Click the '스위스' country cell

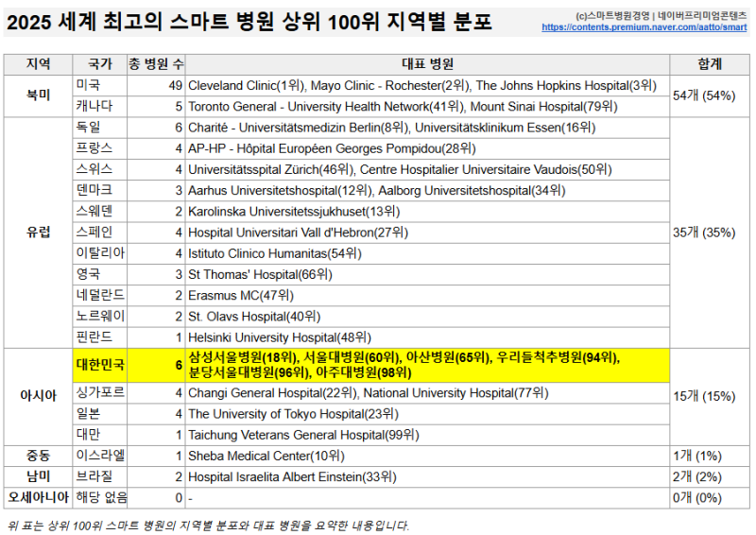tap(100, 169)
